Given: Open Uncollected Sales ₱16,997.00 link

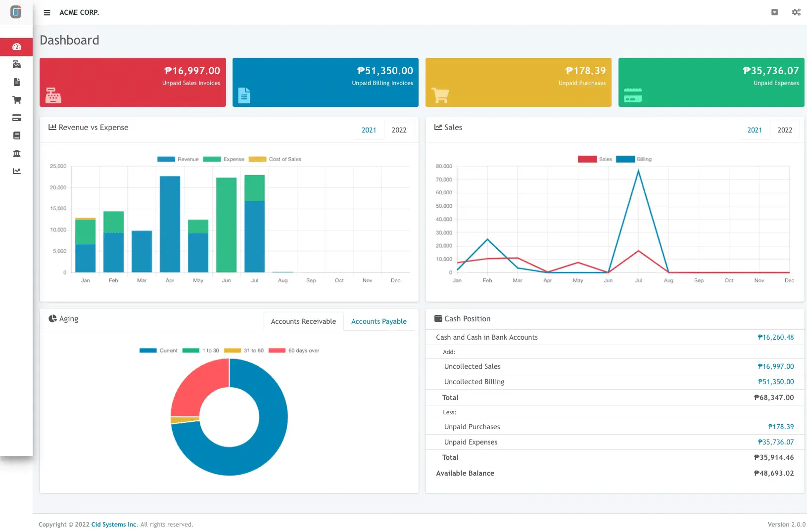Looking at the screenshot, I should (x=775, y=366).
